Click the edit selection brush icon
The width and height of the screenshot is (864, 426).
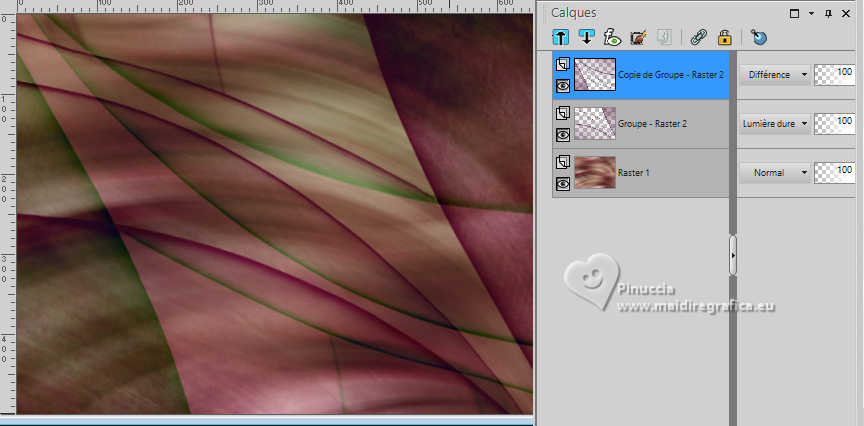[638, 37]
